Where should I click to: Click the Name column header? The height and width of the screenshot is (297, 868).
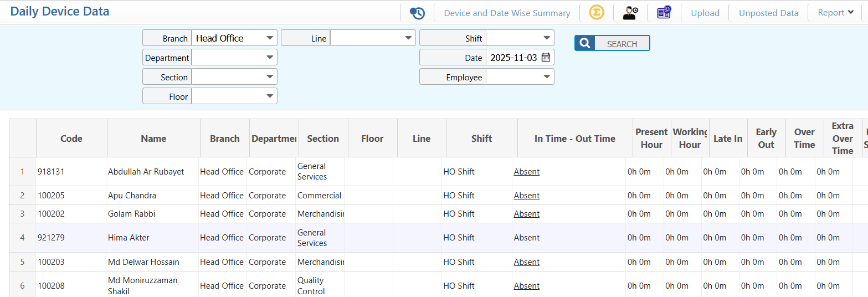pyautogui.click(x=153, y=139)
